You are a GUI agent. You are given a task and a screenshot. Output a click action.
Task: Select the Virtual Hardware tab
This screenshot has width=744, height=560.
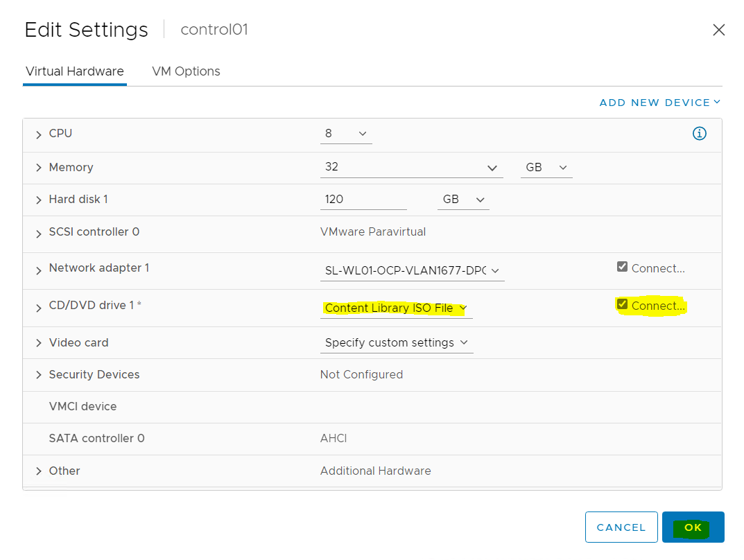[74, 71]
